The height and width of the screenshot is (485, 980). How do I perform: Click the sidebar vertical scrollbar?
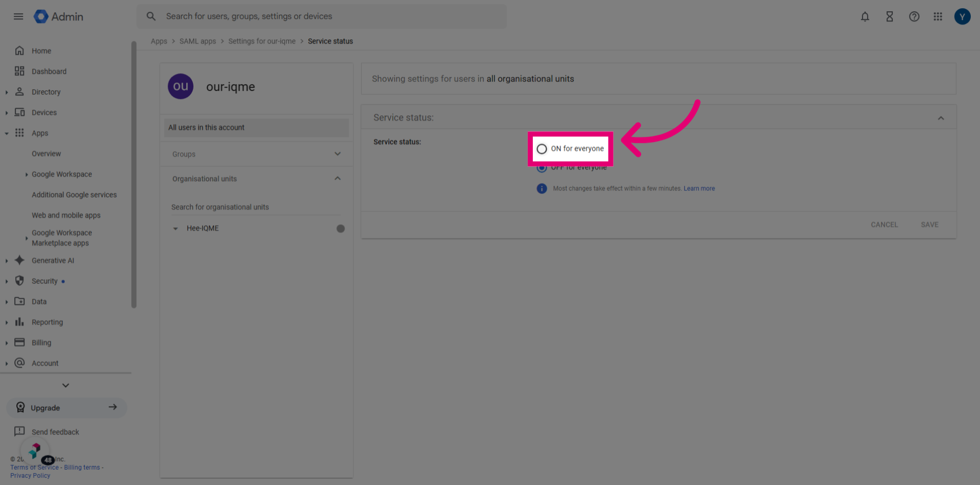click(x=134, y=174)
